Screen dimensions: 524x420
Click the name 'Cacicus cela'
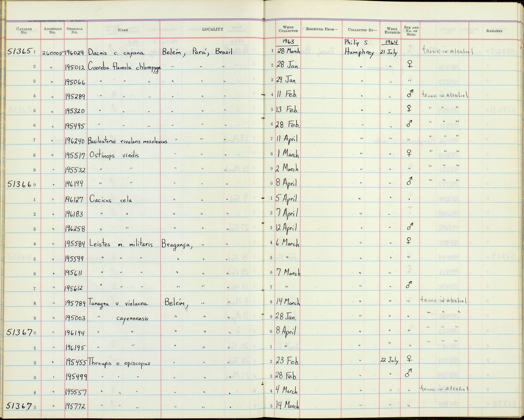tap(111, 200)
